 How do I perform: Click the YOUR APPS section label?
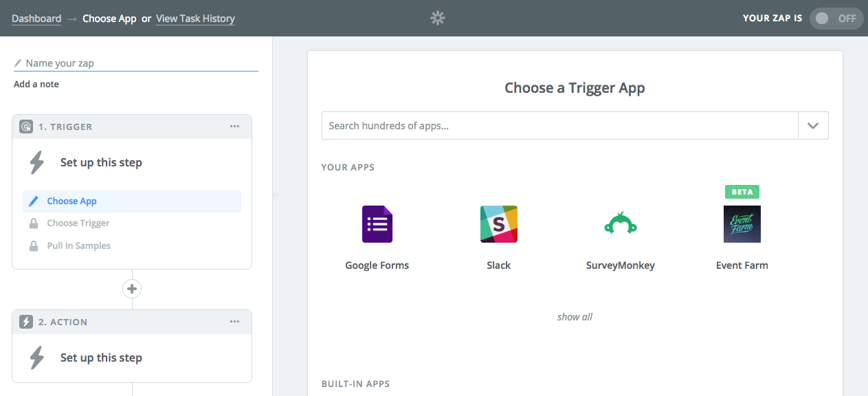[x=348, y=168]
